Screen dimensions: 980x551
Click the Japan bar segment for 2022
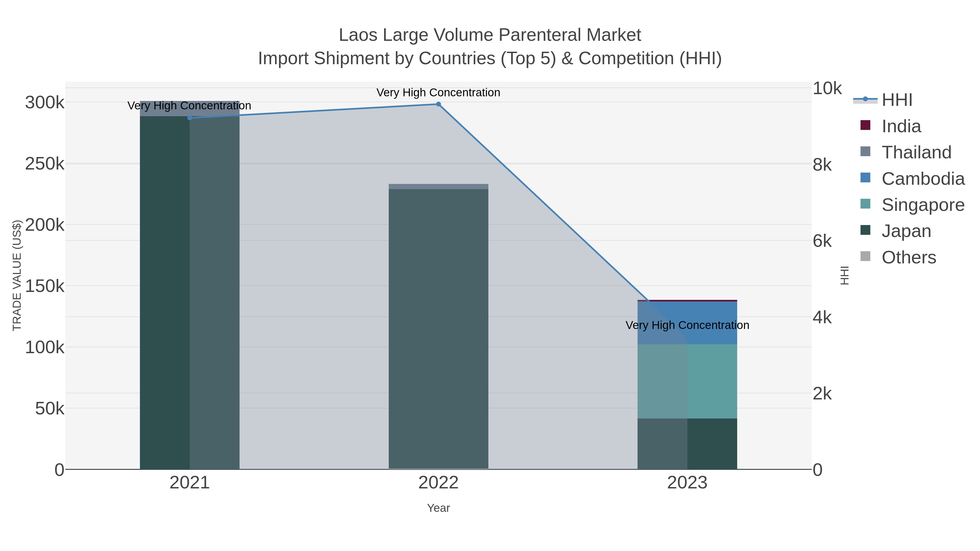point(438,329)
